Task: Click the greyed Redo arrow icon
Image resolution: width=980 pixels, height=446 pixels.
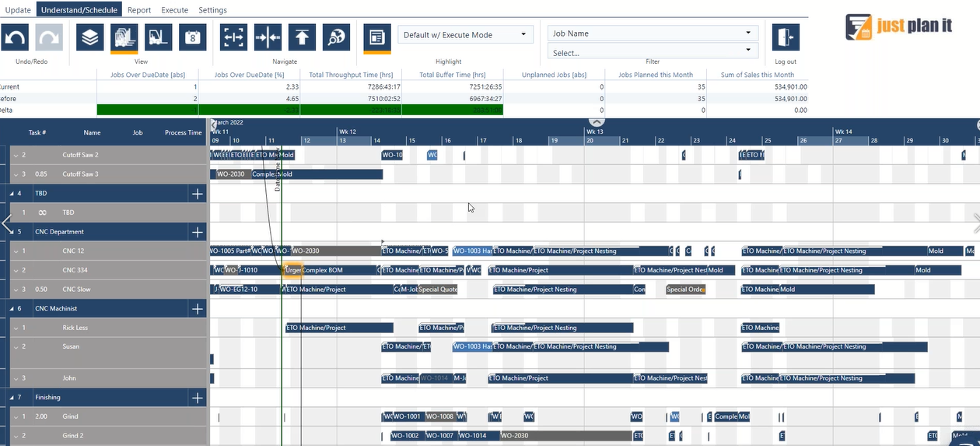Action: 49,37
